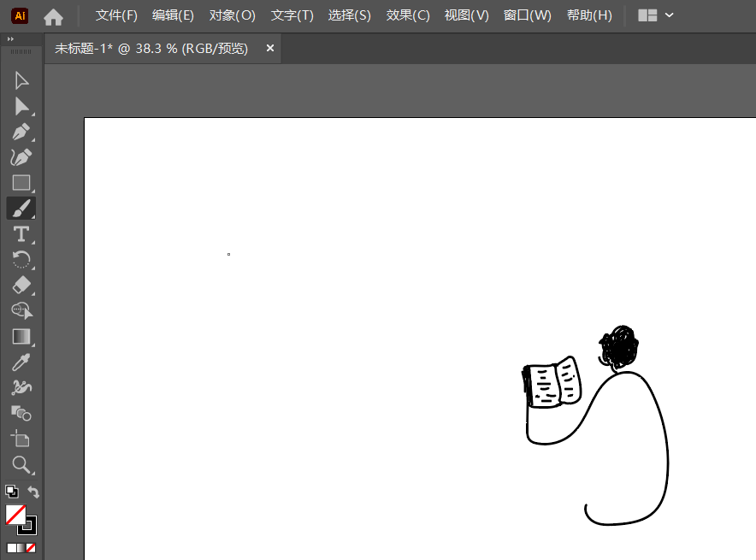The height and width of the screenshot is (560, 756).
Task: Swap fill and stroke colors
Action: click(x=33, y=492)
